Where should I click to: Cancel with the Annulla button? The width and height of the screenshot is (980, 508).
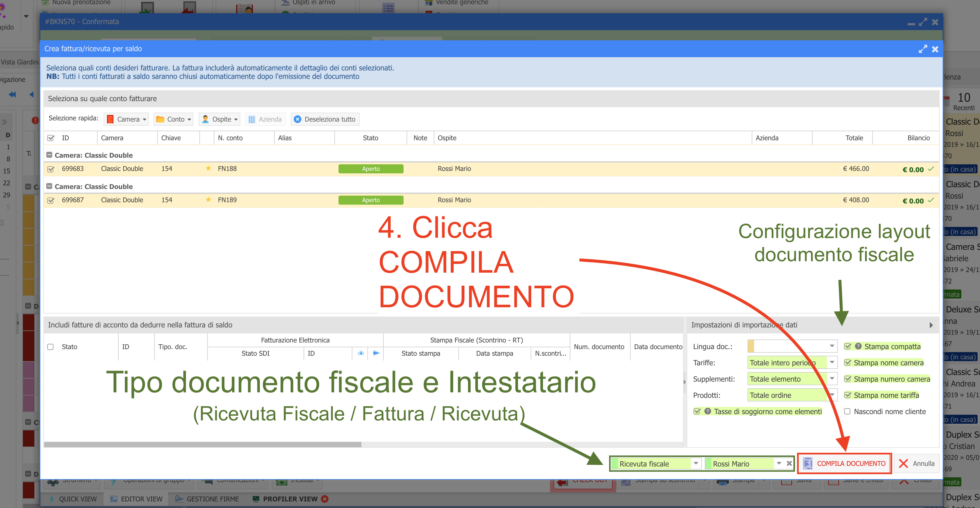point(916,463)
